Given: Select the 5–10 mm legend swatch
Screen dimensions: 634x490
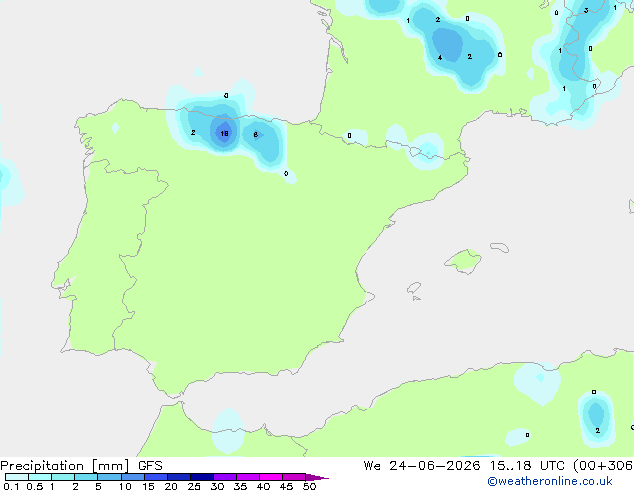Looking at the screenshot, I should click(109, 477).
